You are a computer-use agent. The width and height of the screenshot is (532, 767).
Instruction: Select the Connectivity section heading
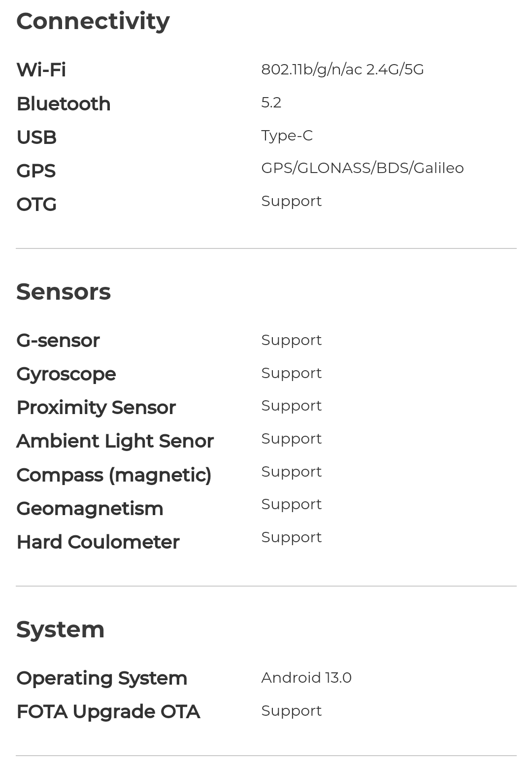click(x=93, y=21)
